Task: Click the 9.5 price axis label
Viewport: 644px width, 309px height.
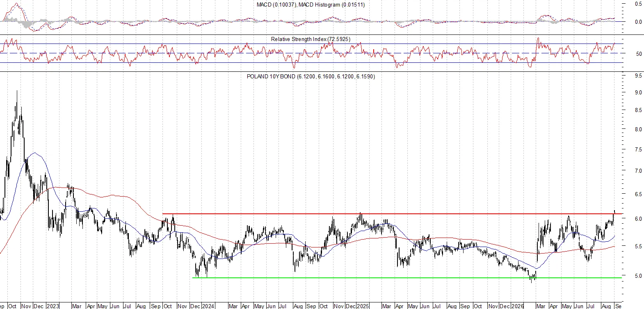Action: click(638, 76)
